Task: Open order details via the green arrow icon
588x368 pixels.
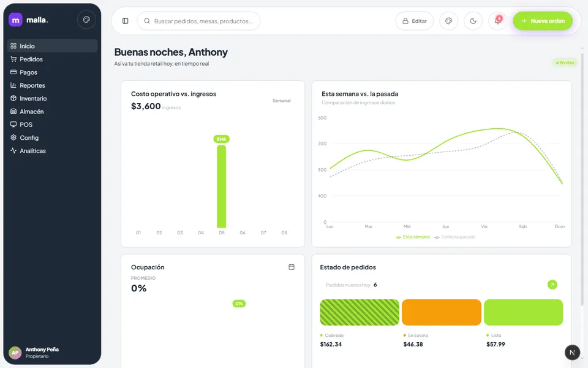Action: [x=552, y=285]
